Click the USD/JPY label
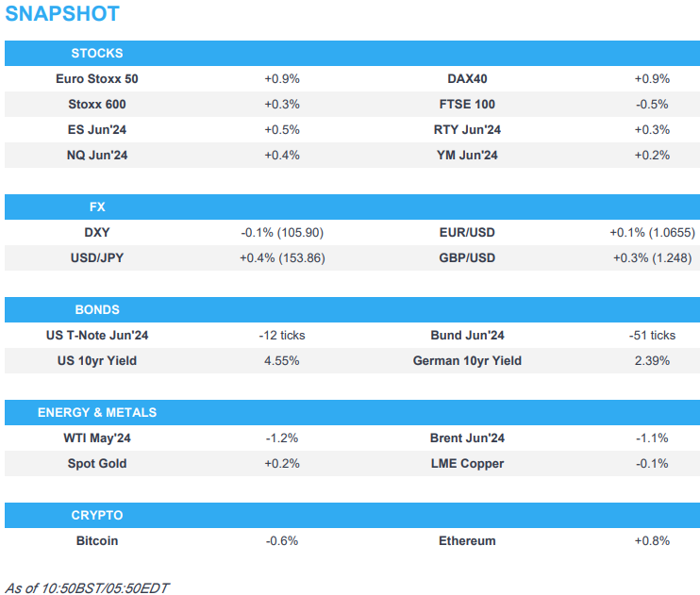The height and width of the screenshot is (595, 700). 97,257
